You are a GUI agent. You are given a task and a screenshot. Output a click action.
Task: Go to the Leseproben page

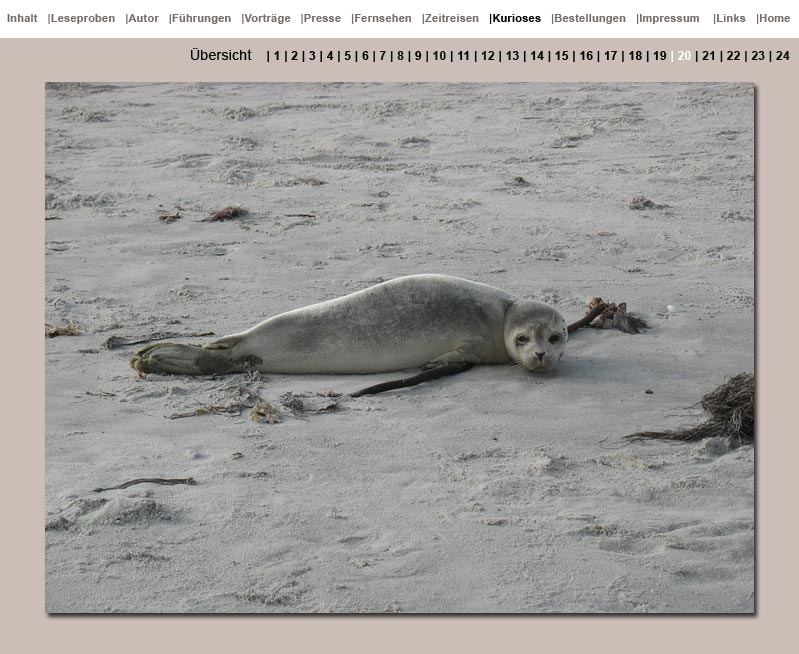83,18
